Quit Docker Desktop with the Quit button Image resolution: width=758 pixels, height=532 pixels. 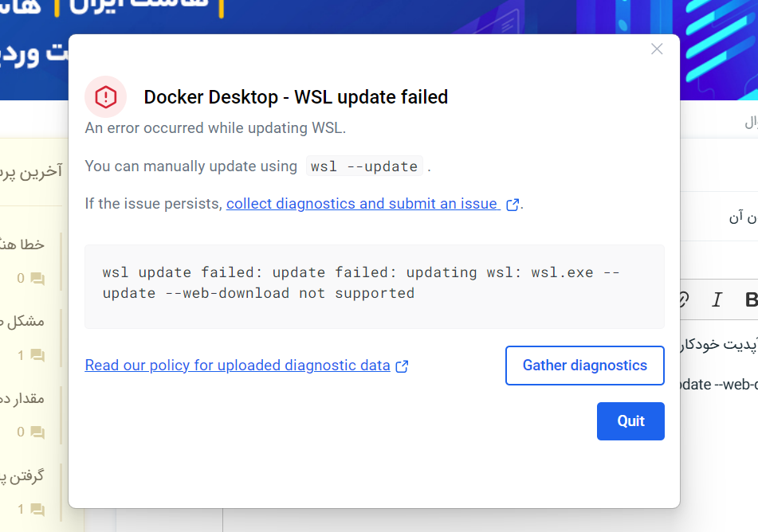pyautogui.click(x=630, y=421)
